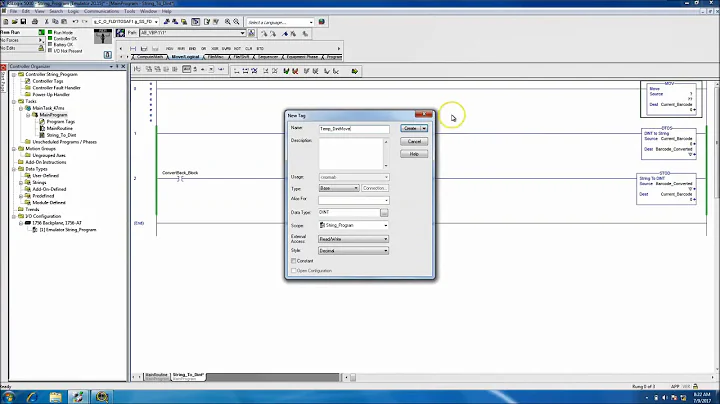Click the Open folder icon in toolbar
The width and height of the screenshot is (720, 404).
pyautogui.click(x=15, y=22)
